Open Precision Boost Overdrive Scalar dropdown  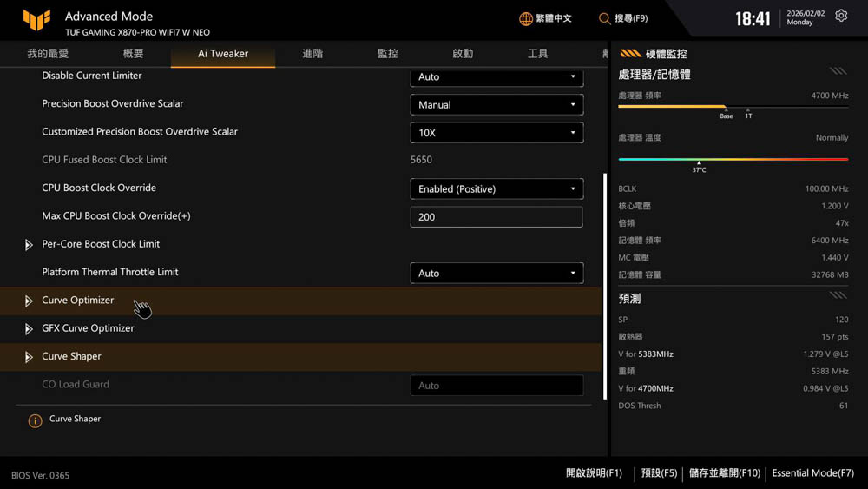click(496, 105)
